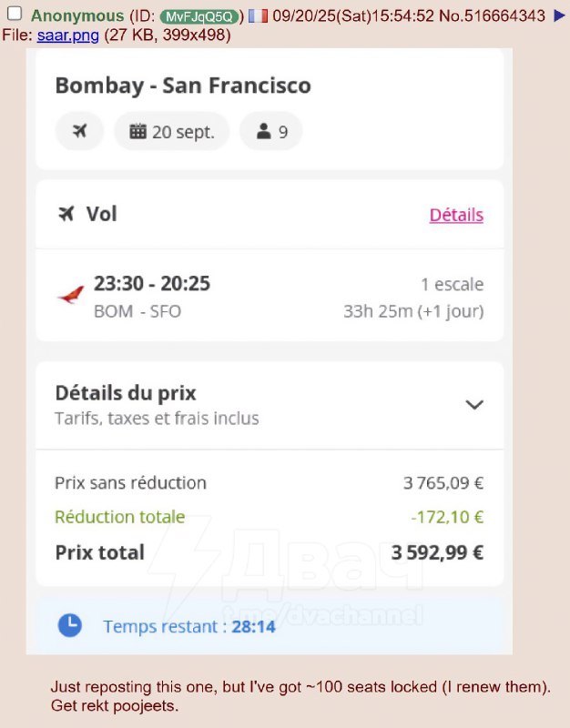The height and width of the screenshot is (728, 570).
Task: Select the 23:30 - 20:25 flight time
Action: click(x=152, y=284)
